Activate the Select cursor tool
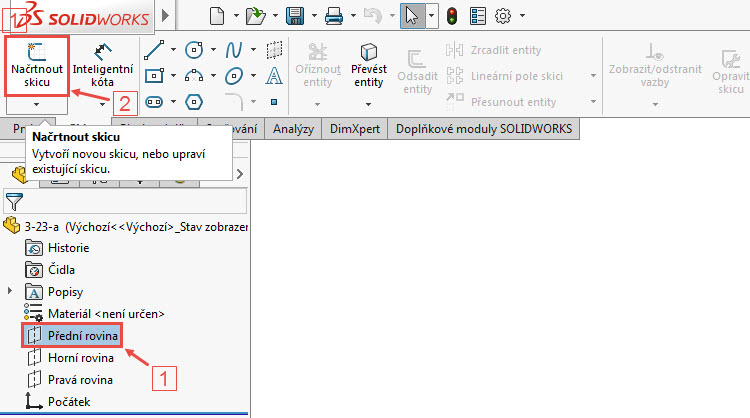This screenshot has height=418, width=750. [412, 16]
